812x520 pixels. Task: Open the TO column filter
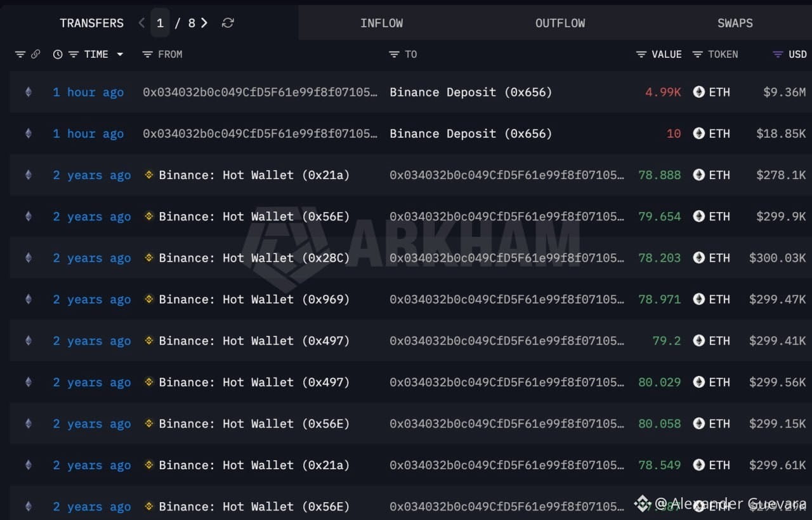click(394, 55)
